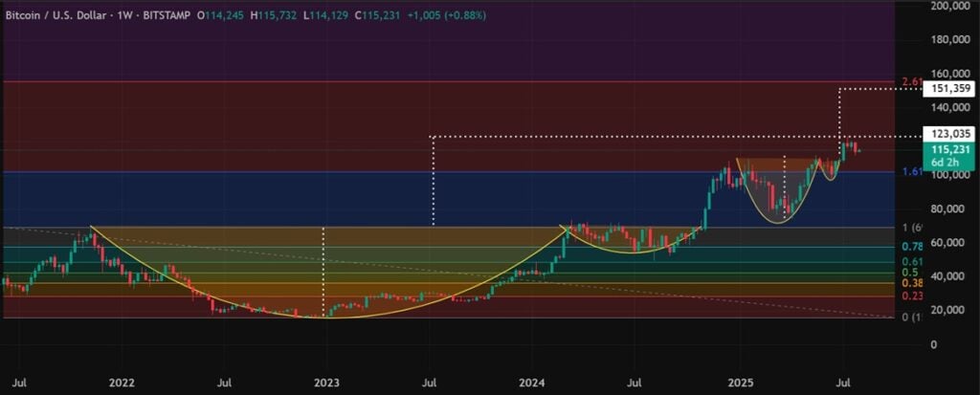Select the low value L114,129
This screenshot has width=980, height=395.
pos(325,15)
